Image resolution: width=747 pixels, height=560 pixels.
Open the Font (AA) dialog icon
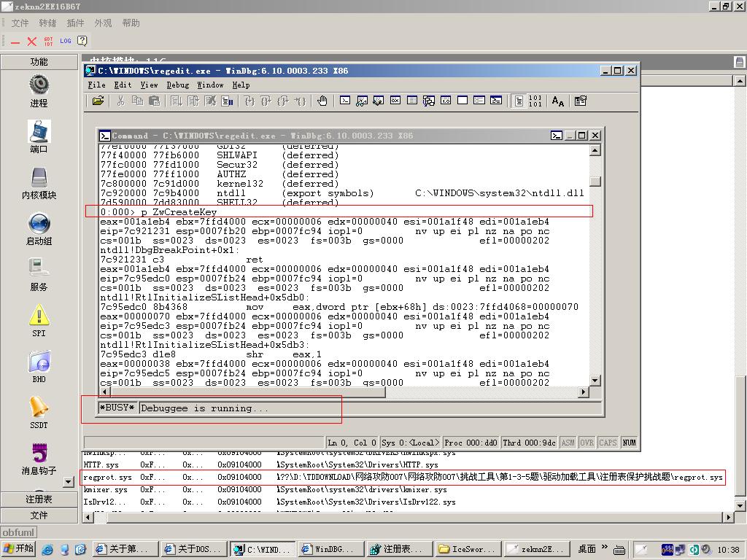(x=558, y=101)
